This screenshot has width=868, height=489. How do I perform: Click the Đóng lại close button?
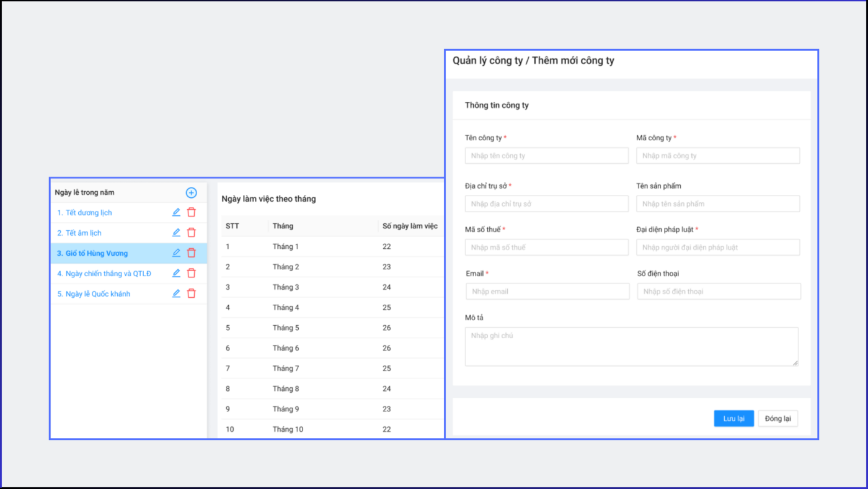pos(777,418)
